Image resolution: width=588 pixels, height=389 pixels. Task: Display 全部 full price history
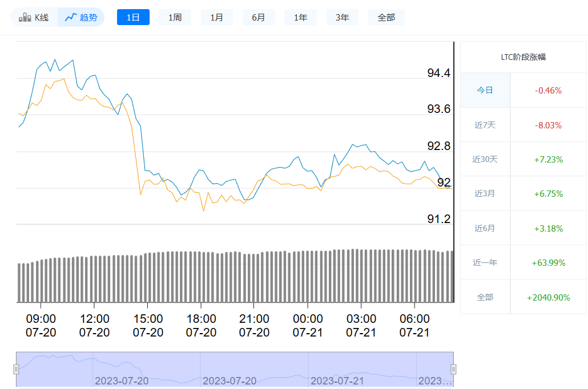point(386,18)
